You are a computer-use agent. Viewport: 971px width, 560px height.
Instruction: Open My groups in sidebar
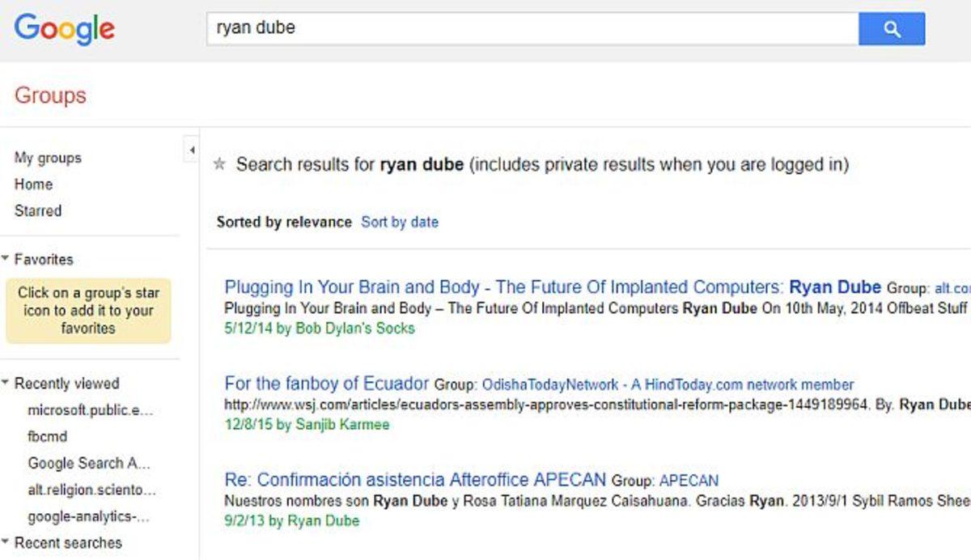coord(48,158)
